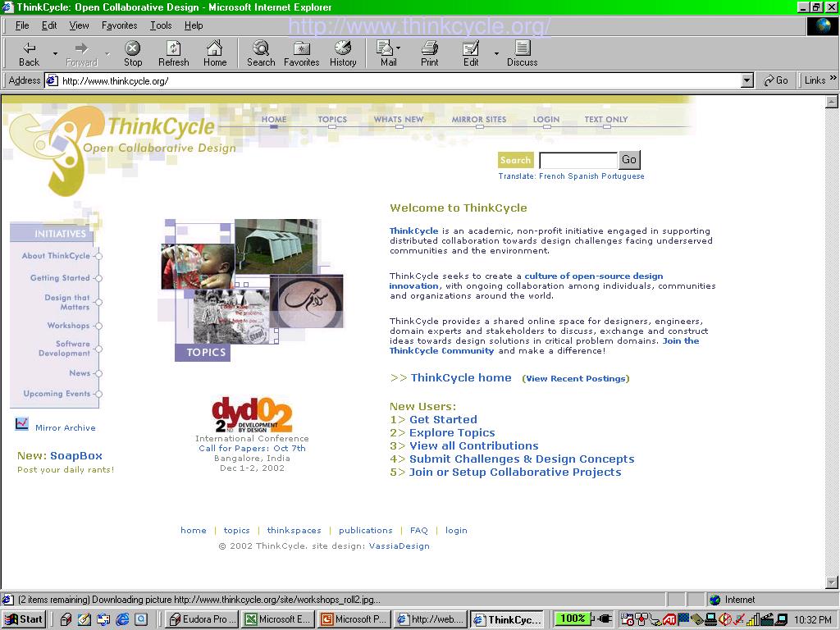The image size is (840, 630).
Task: Expand the Back history dropdown arrow
Action: [x=55, y=53]
